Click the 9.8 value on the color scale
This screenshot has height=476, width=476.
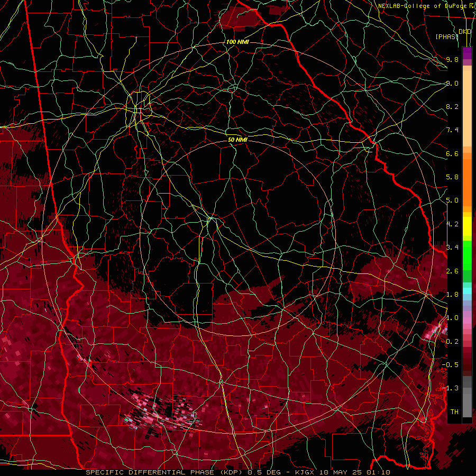tap(452, 59)
